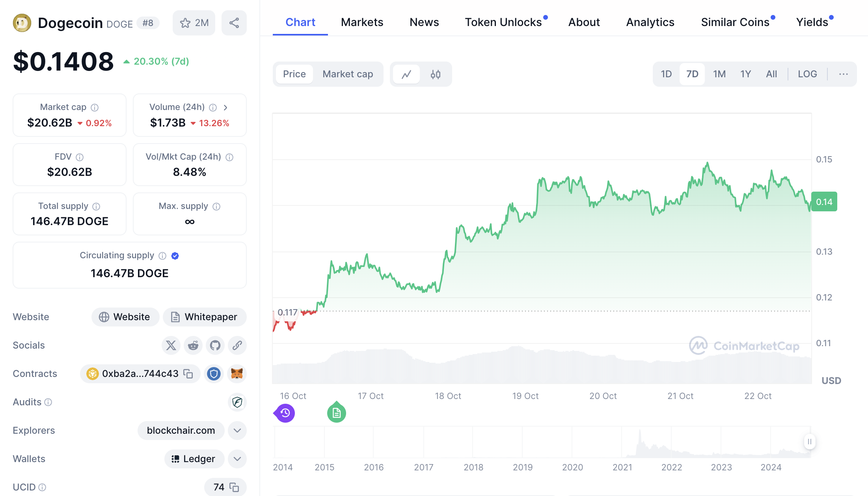868x496 pixels.
Task: Open Volume (24h) details chevron
Action: tap(225, 107)
